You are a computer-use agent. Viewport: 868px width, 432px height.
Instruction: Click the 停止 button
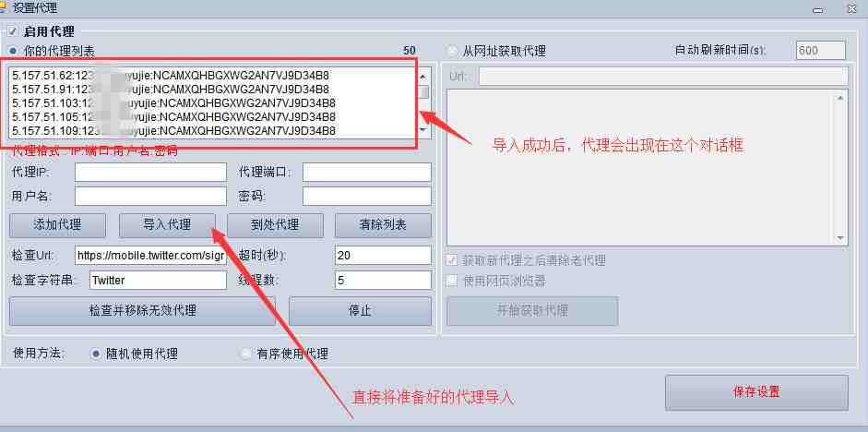tap(360, 311)
